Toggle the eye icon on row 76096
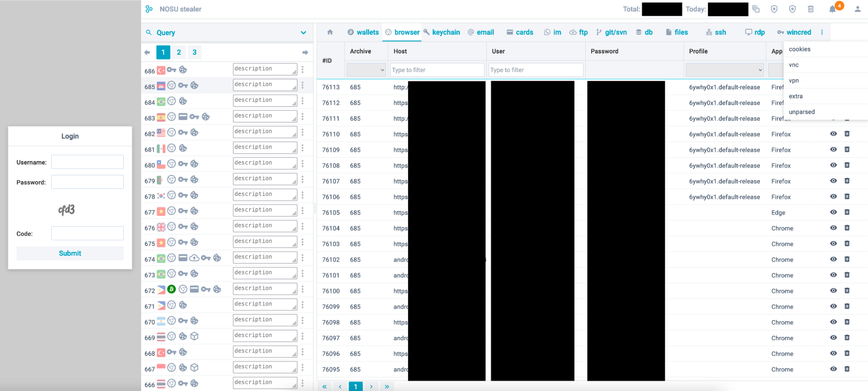The width and height of the screenshot is (868, 391). point(833,353)
